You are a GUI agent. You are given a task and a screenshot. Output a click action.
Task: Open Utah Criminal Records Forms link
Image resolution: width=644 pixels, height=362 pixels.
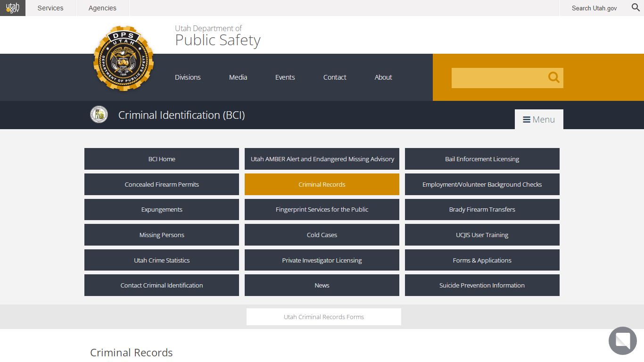pos(324,317)
